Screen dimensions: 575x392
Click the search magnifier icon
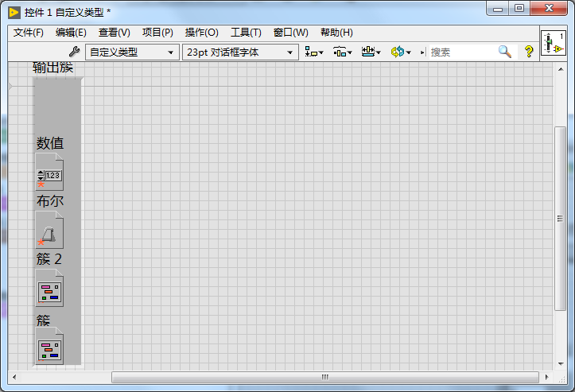tap(505, 52)
